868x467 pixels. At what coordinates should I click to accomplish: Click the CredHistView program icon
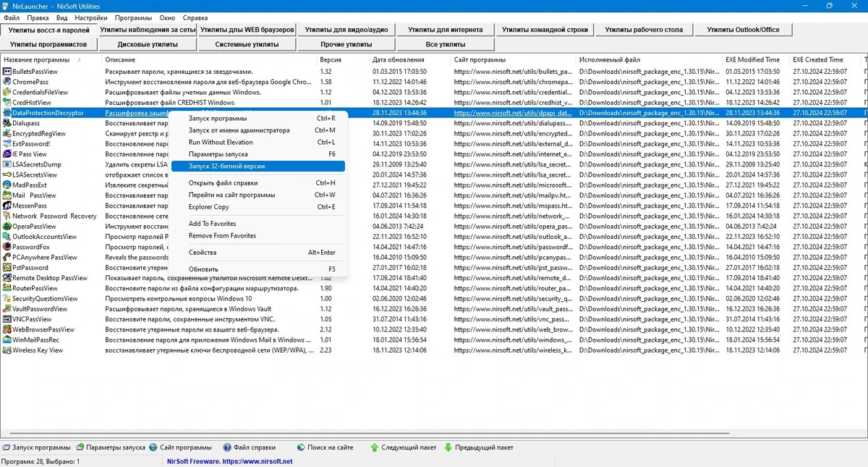(x=7, y=103)
